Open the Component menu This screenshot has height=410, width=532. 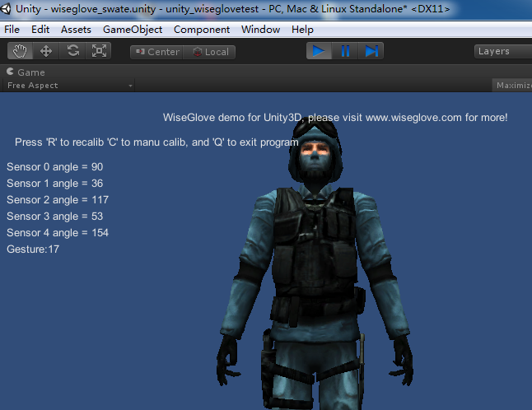(x=202, y=30)
